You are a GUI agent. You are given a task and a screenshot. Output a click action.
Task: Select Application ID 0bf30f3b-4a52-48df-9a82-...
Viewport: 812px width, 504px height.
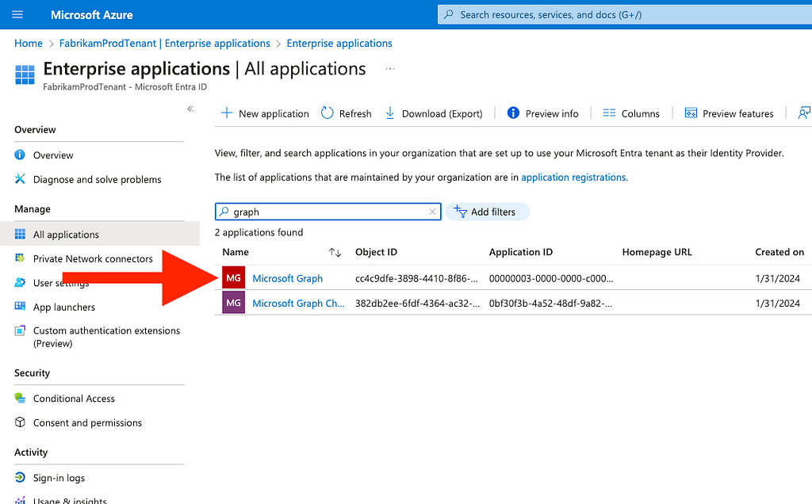pos(550,304)
